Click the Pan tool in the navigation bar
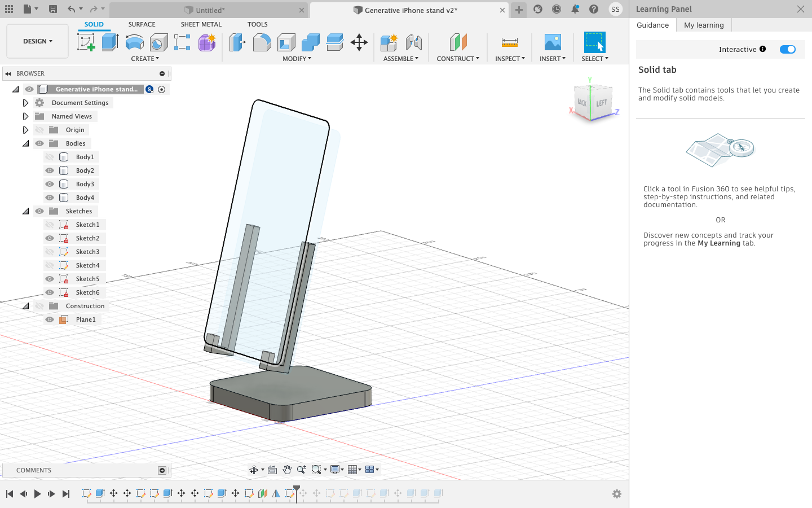Screen dimensions: 812x508 coord(287,469)
